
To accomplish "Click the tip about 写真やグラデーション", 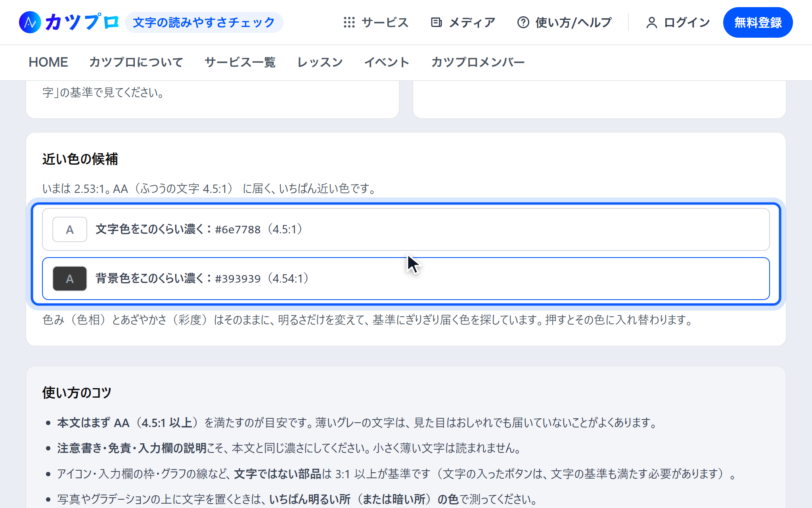I will point(297,499).
